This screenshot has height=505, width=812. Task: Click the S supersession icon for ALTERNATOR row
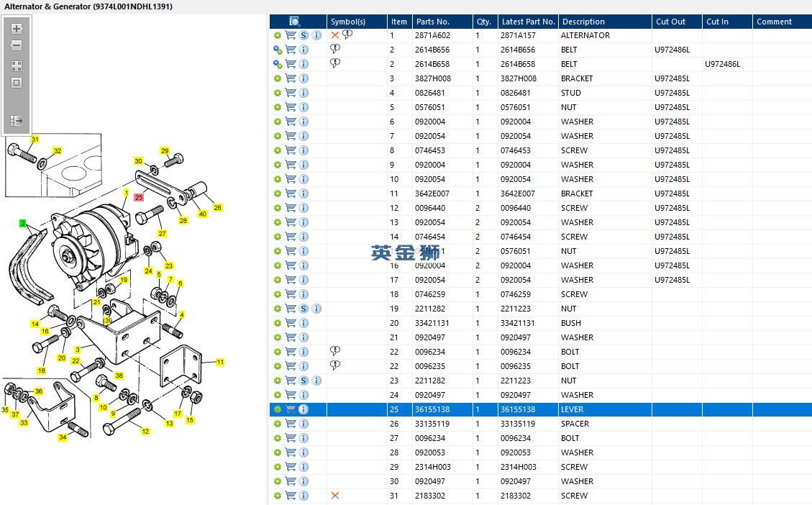[304, 35]
